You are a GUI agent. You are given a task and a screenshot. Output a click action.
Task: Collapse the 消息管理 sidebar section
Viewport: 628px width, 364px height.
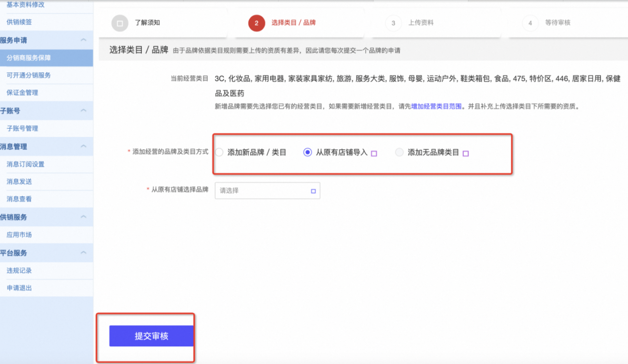click(x=83, y=146)
